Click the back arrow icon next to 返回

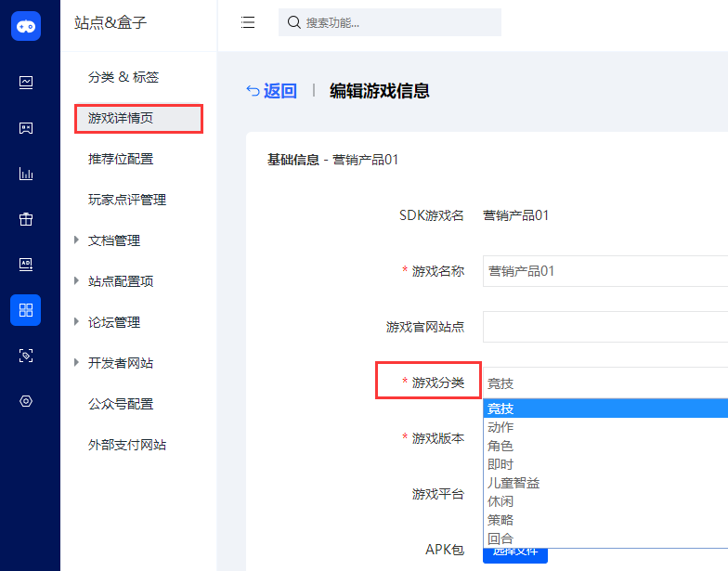(253, 91)
